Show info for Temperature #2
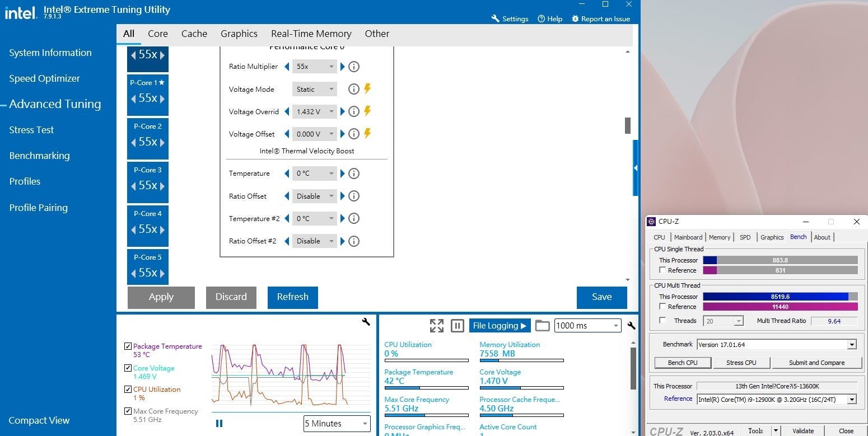 click(x=354, y=218)
